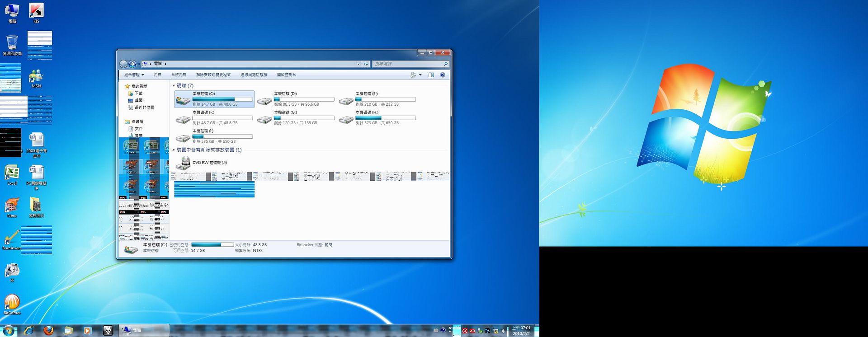Open the PC顧健零組件 document icon
Viewport: 868px width, 337px height.
click(x=36, y=178)
